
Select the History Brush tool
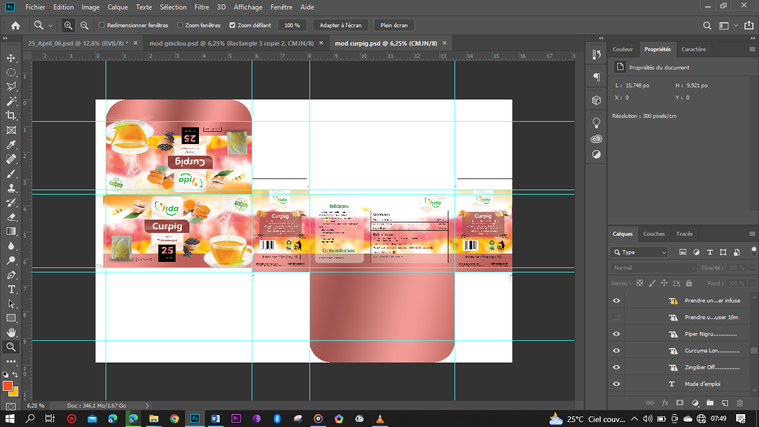point(11,202)
